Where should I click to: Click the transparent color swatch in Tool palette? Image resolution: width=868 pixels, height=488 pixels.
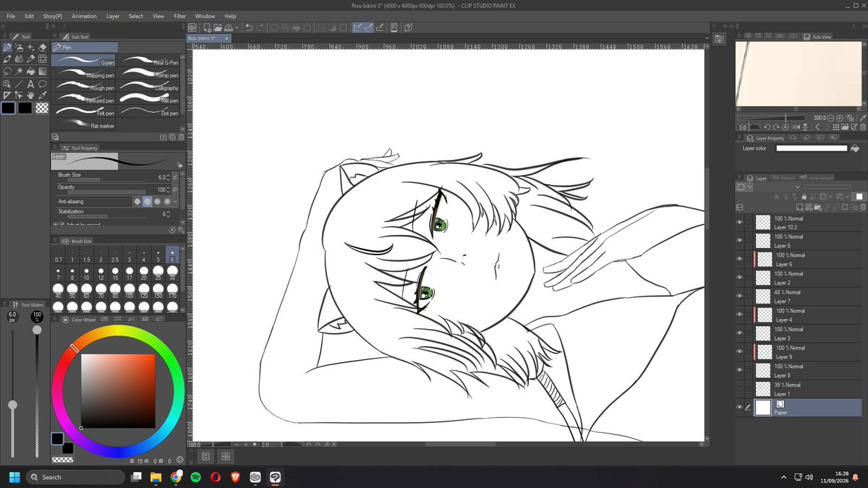(42, 108)
